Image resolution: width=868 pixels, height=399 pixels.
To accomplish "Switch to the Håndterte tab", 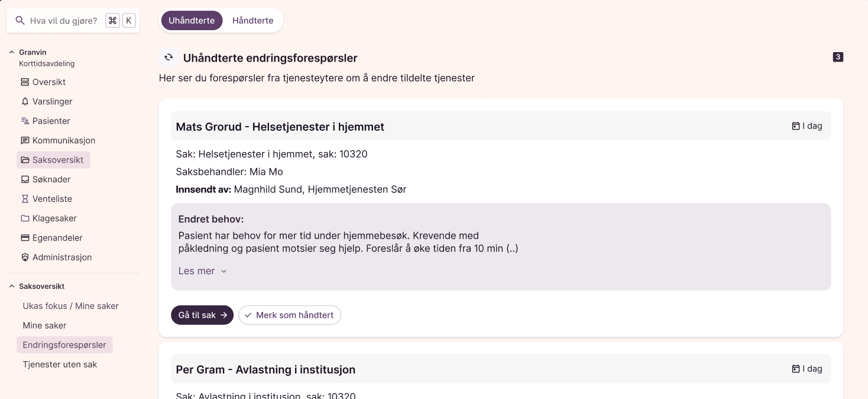I will 252,21.
